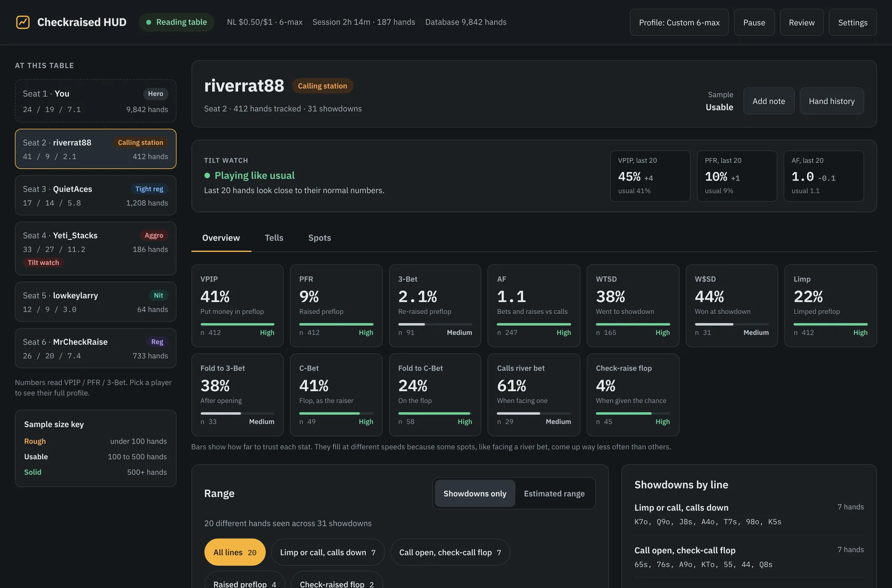This screenshot has height=588, width=892.
Task: Click the Calls river bet 61% card
Action: pos(534,395)
